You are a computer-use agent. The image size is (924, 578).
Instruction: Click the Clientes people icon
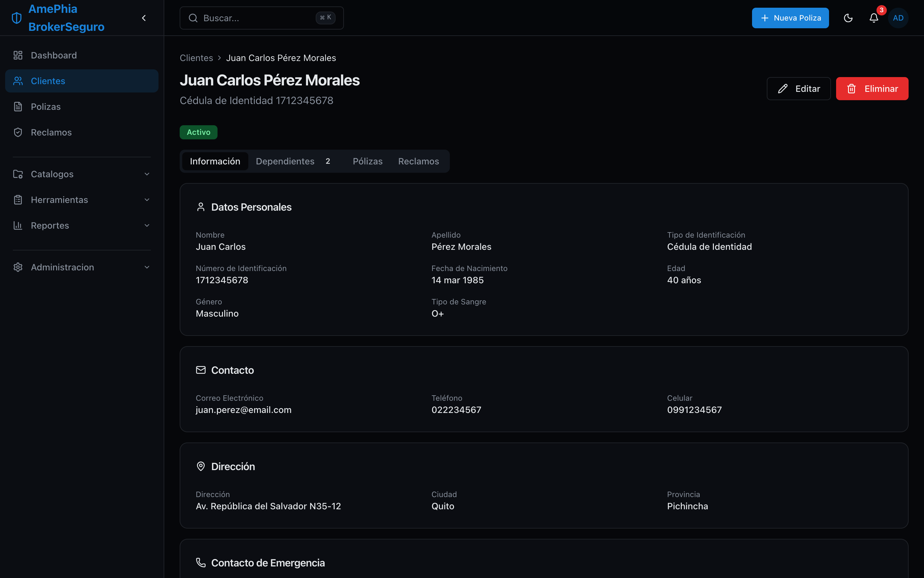point(18,81)
